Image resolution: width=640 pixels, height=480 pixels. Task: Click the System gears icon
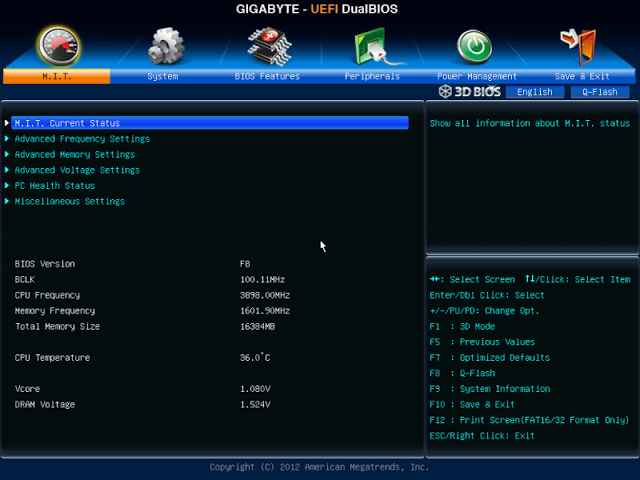165,46
